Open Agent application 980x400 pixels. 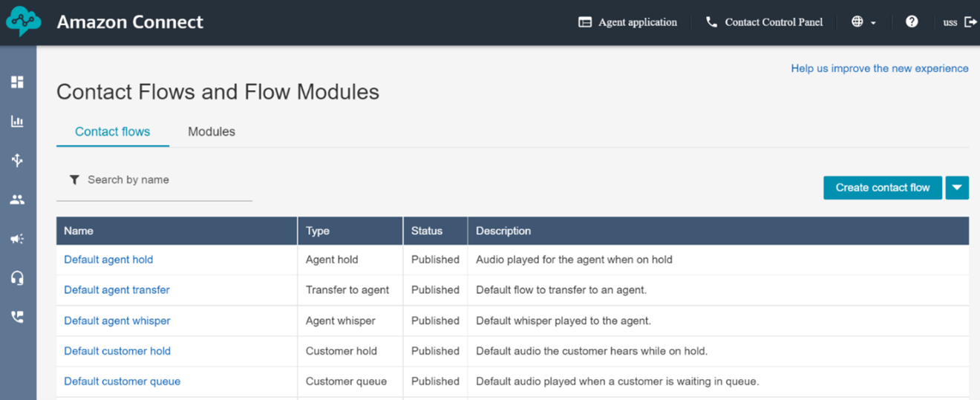627,22
